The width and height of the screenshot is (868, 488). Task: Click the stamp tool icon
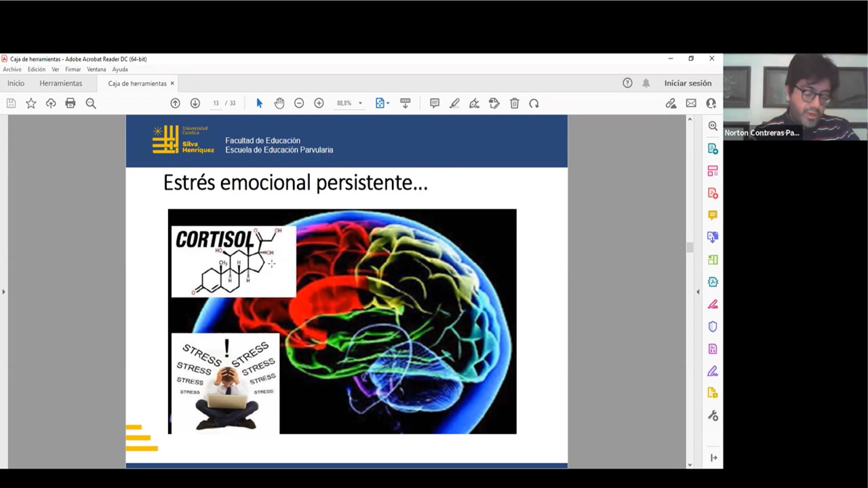[494, 103]
